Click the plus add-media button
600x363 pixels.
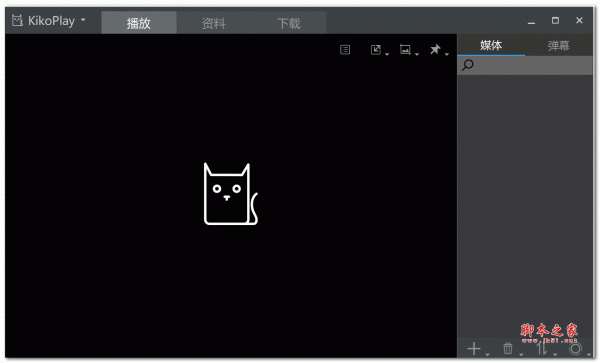click(474, 348)
